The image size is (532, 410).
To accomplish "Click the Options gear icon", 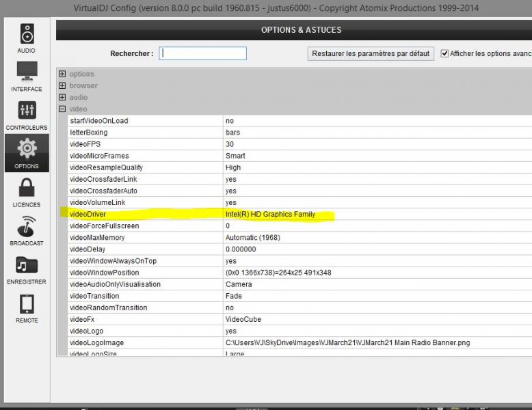I will (27, 148).
